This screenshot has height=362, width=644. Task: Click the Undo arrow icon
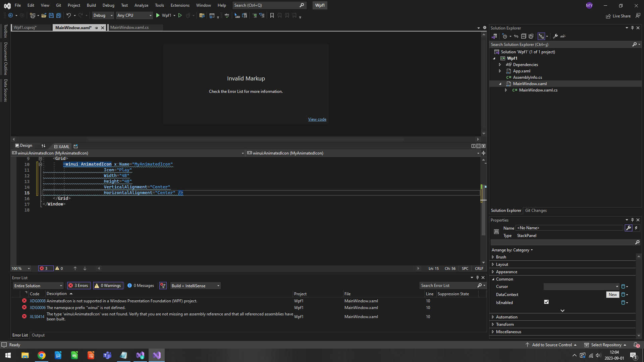[x=68, y=15]
